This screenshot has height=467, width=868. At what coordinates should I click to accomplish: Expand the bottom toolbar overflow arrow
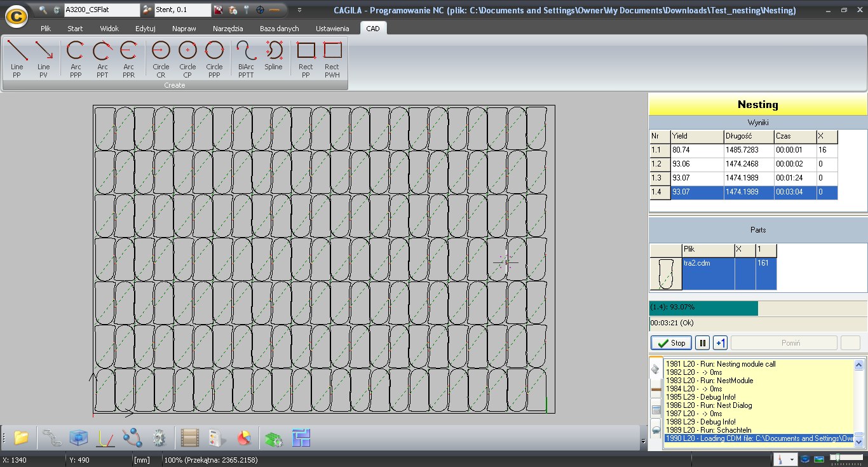tap(643, 441)
